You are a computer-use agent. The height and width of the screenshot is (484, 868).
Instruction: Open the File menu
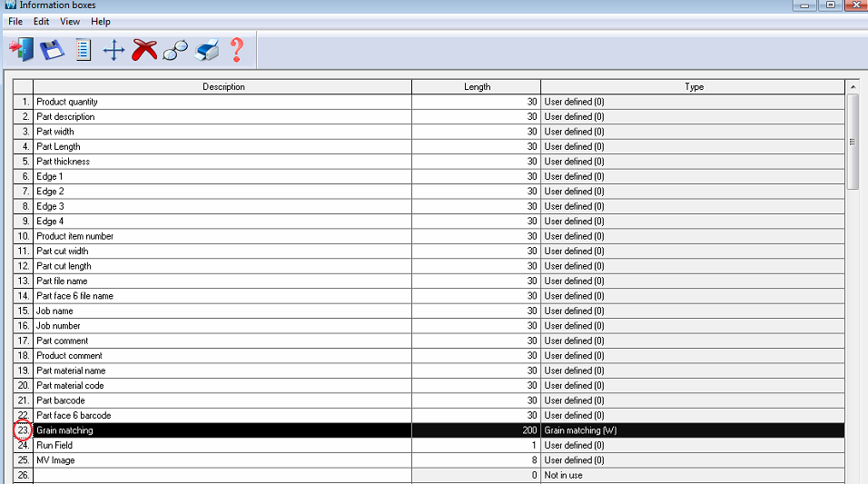15,21
